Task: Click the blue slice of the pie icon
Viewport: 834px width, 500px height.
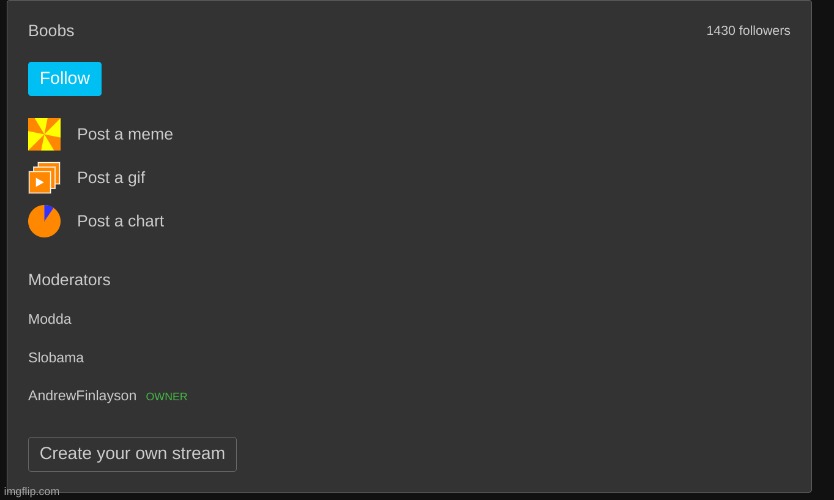Action: click(48, 211)
